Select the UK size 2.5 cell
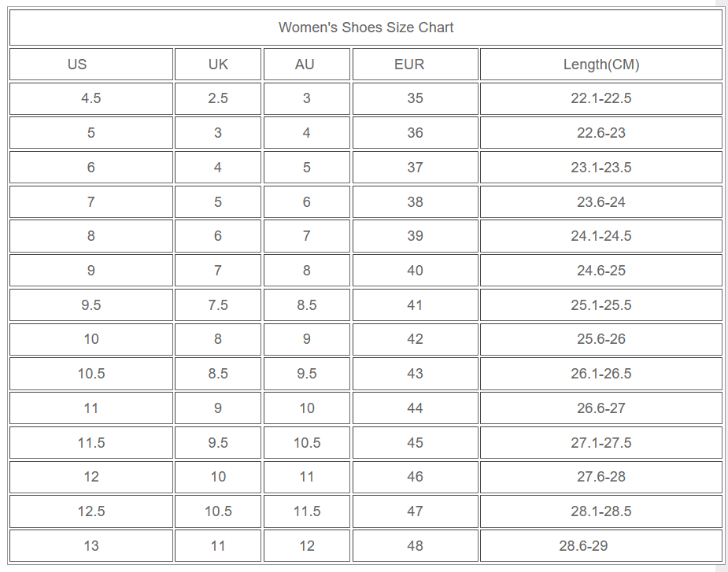The width and height of the screenshot is (728, 572). (x=218, y=98)
